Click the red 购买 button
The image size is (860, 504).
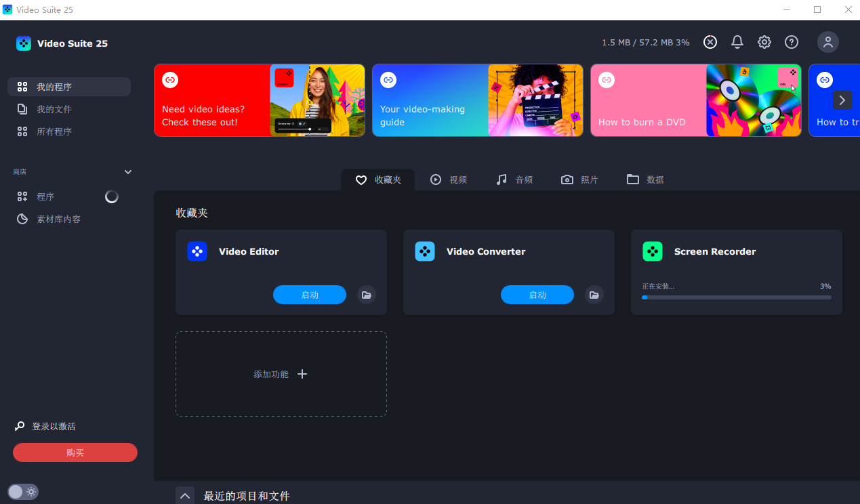tap(75, 453)
